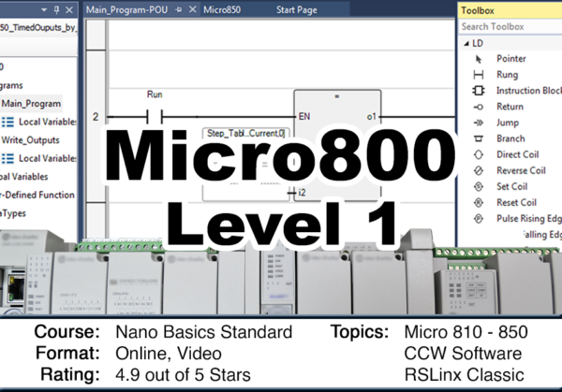Select the Reverse Coil icon

[x=479, y=171]
